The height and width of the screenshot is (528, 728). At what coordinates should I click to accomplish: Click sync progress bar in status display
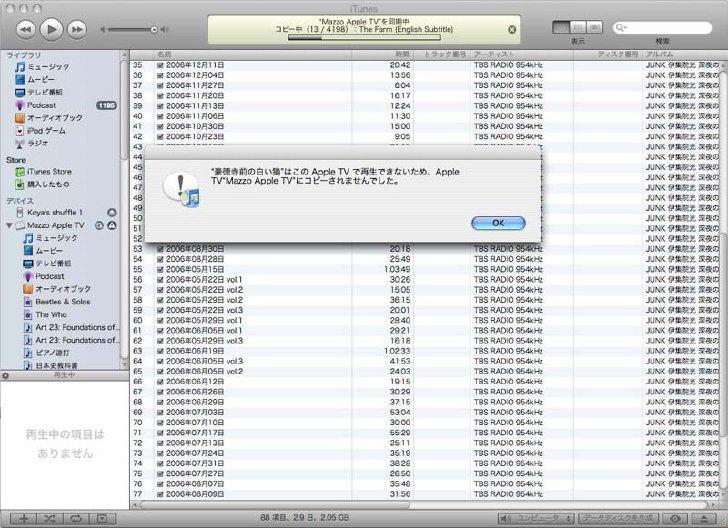pos(364,38)
